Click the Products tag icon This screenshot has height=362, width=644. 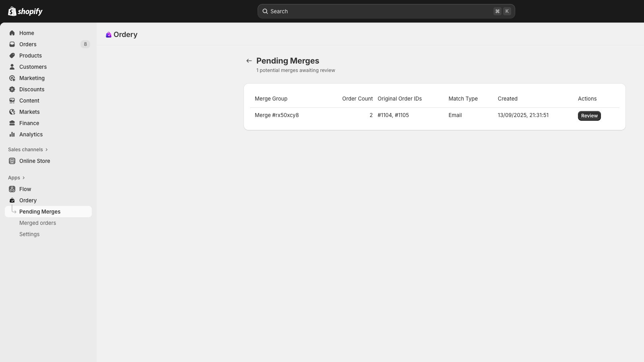point(12,56)
